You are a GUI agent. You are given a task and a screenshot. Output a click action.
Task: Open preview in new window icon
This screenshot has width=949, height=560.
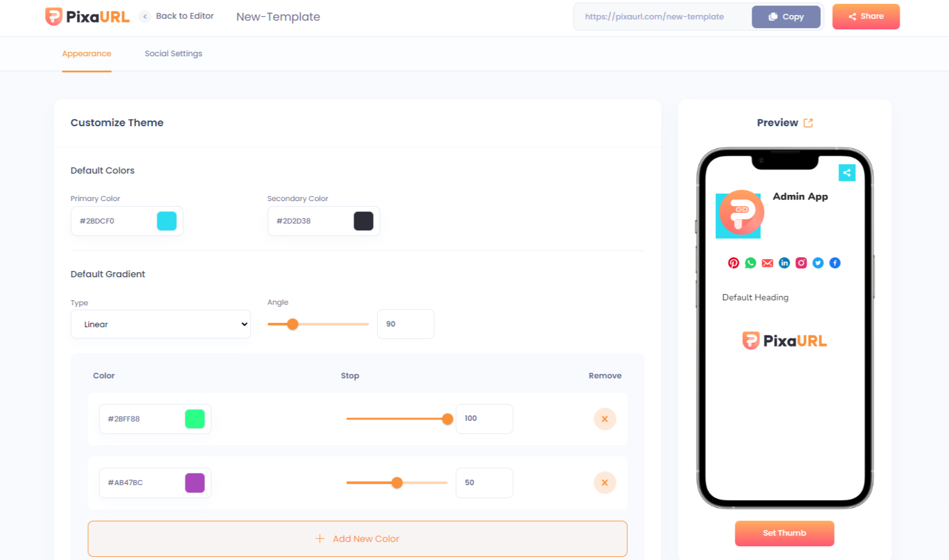click(808, 123)
